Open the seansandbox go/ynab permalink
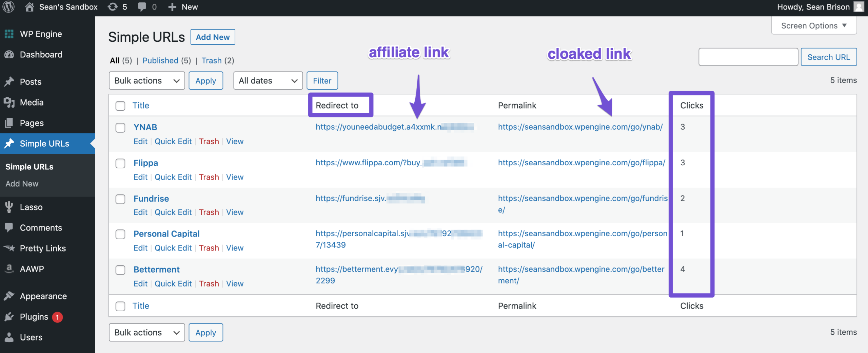 pos(580,127)
